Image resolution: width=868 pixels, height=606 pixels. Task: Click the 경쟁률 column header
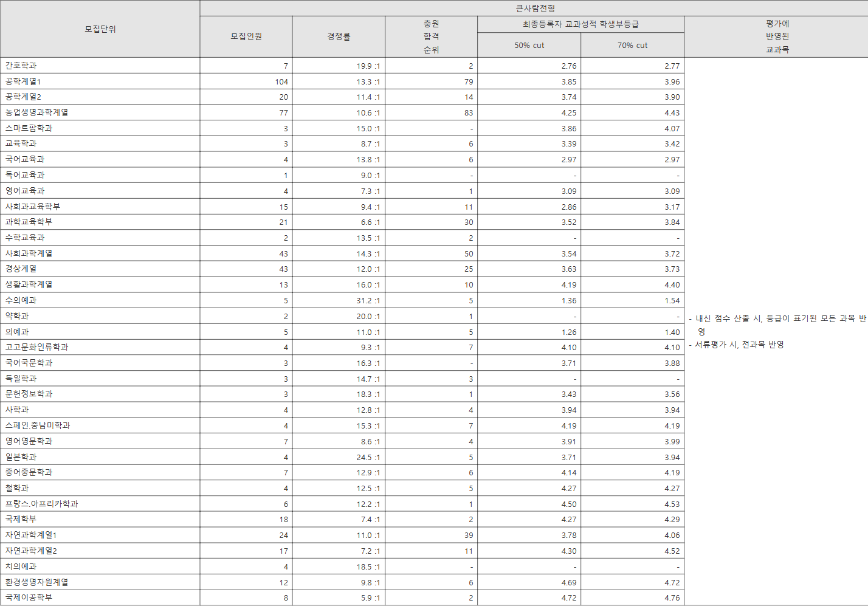point(339,36)
